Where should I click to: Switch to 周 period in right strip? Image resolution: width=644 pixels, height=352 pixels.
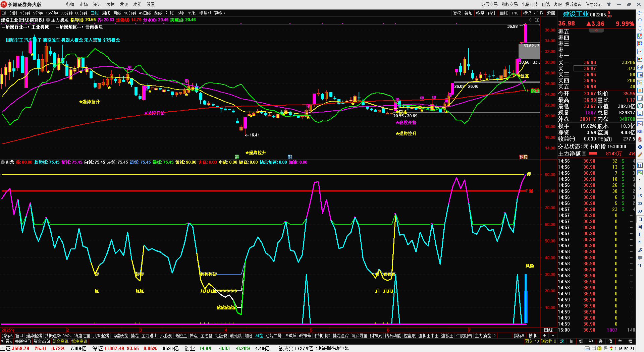(640, 227)
